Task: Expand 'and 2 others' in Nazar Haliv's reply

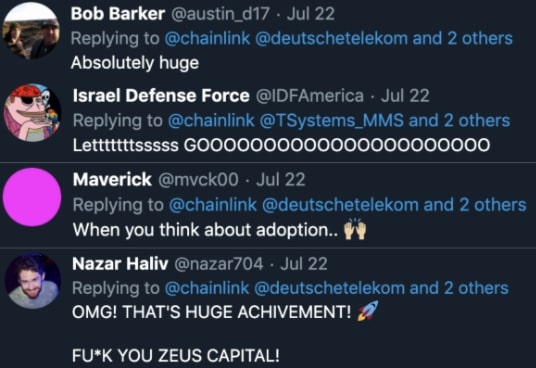Action: (x=459, y=288)
